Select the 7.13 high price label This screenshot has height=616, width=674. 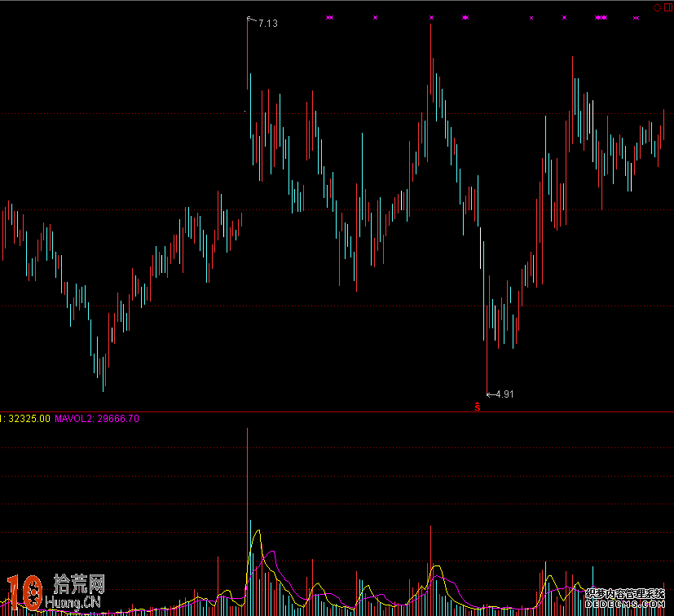click(x=267, y=24)
